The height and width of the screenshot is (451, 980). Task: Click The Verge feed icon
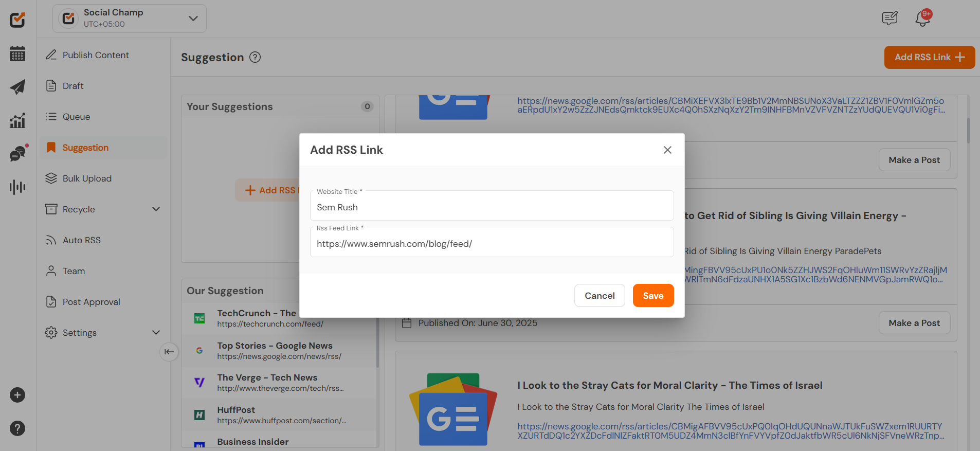(199, 383)
